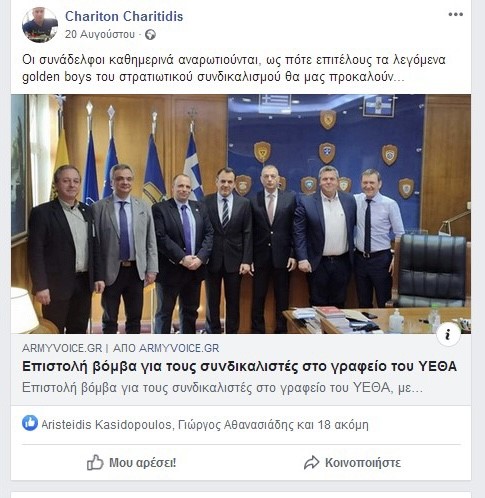
Task: Click the ΑΠΟ ARMYVOICE.GR publisher link
Action: [x=166, y=348]
